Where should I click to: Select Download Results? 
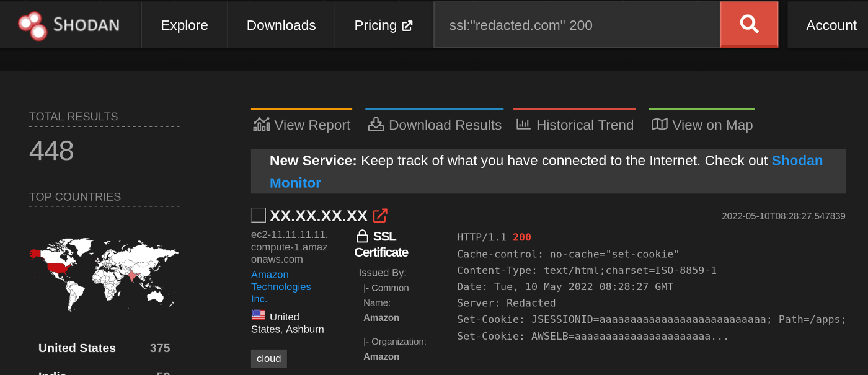435,125
